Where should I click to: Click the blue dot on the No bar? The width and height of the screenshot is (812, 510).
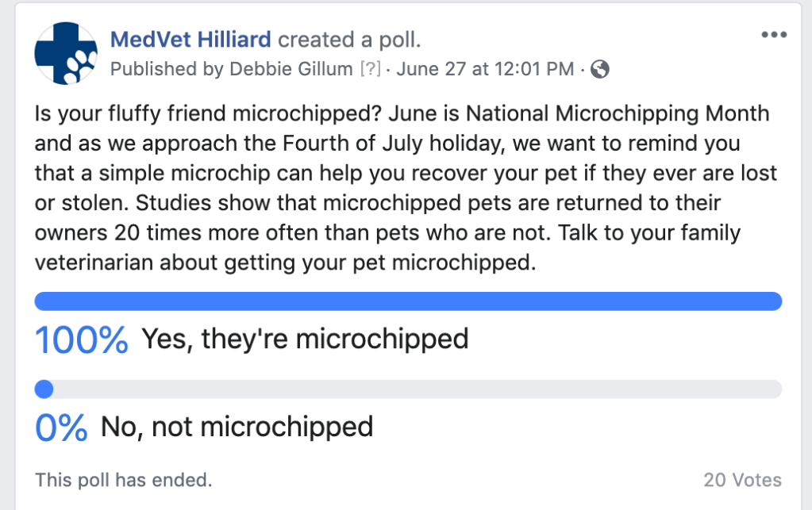pos(44,389)
